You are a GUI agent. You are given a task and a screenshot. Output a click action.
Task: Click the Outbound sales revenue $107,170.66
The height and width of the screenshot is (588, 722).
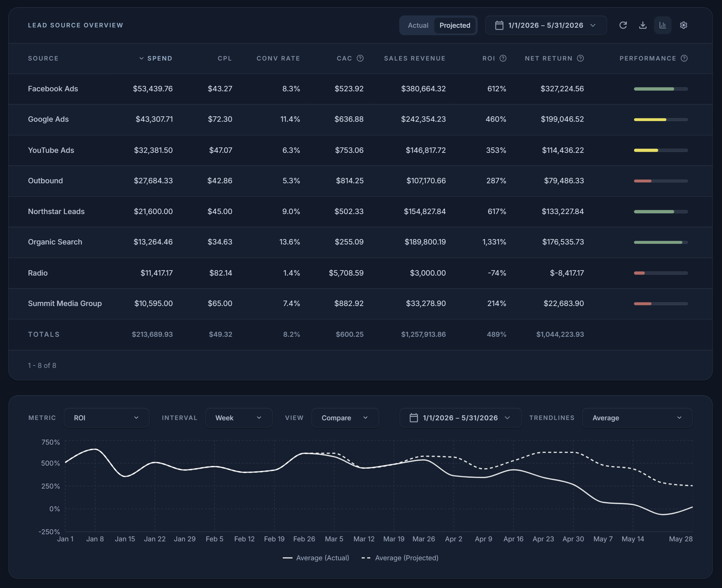click(x=426, y=181)
